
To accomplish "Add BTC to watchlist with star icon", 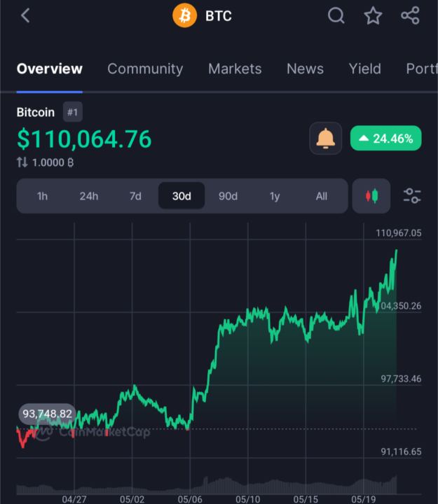I will pos(373,15).
